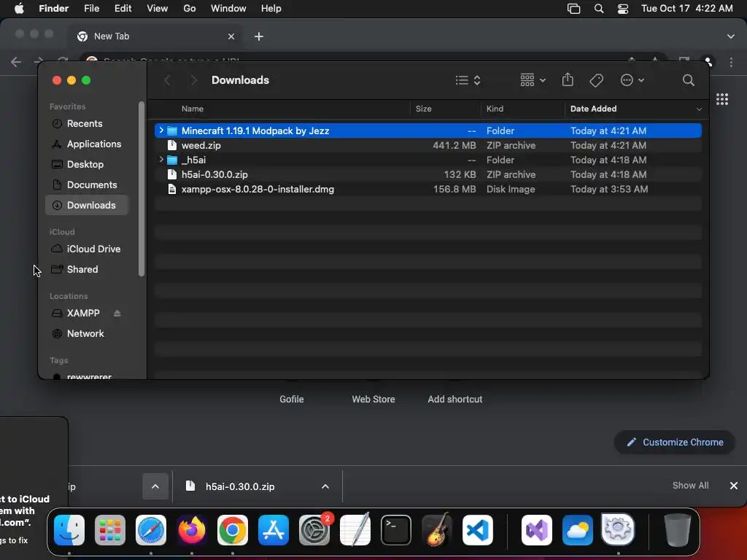
Task: Select the h5ai-0.30.0.zip file row
Action: tap(427, 174)
